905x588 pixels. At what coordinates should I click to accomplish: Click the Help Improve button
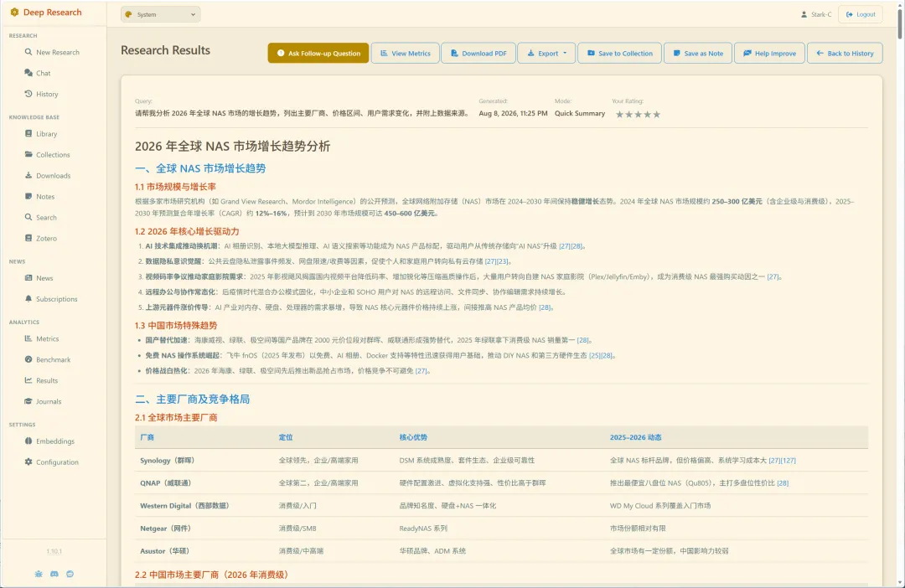pos(769,53)
